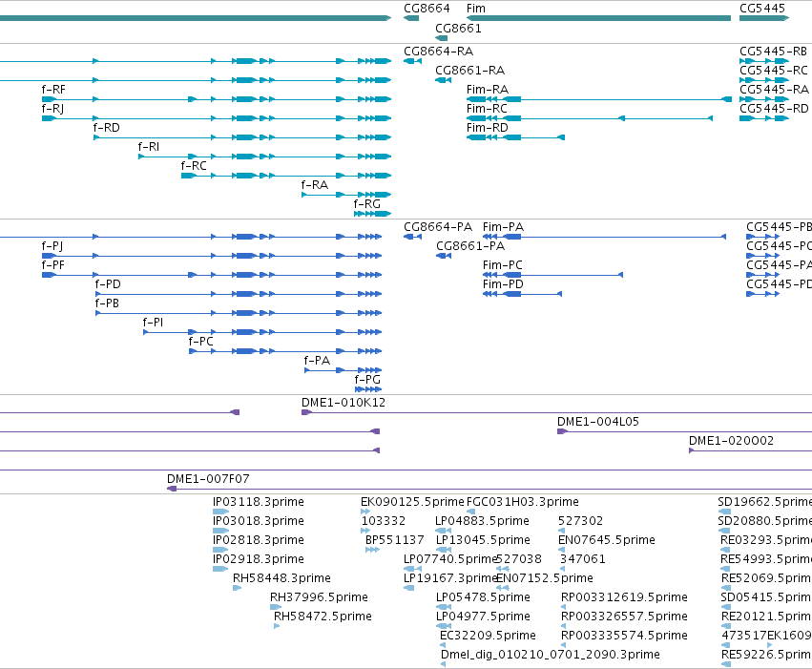Select the DME1-020O02 clone label
The height and width of the screenshot is (669, 812).
click(731, 442)
